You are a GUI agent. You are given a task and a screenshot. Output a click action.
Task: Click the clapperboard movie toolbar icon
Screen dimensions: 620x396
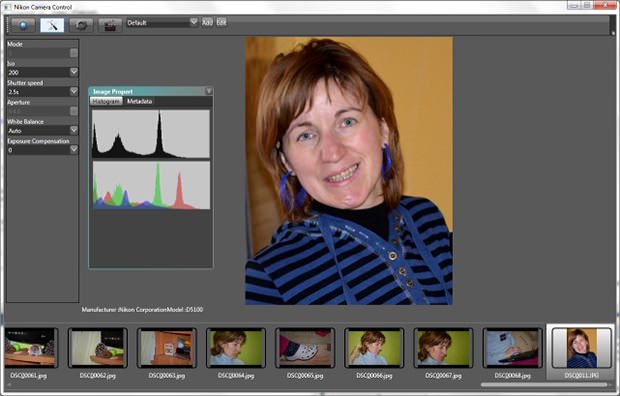click(110, 25)
